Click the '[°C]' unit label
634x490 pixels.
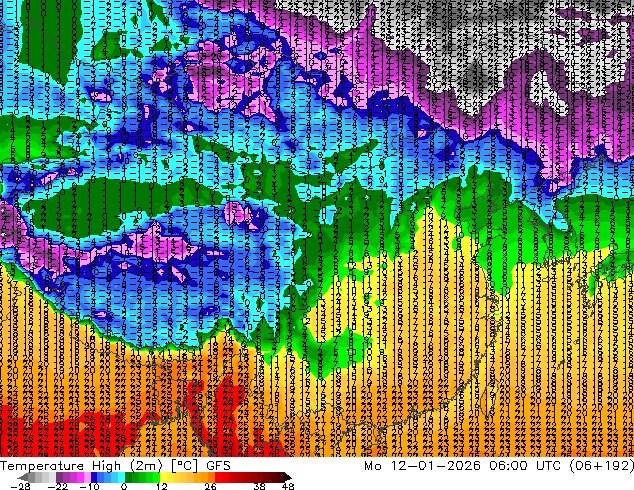[184, 466]
